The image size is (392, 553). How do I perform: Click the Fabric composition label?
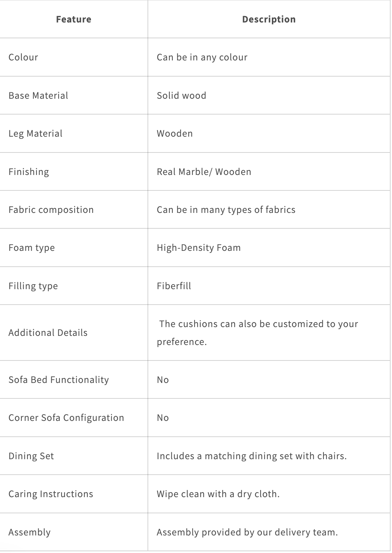pos(51,210)
